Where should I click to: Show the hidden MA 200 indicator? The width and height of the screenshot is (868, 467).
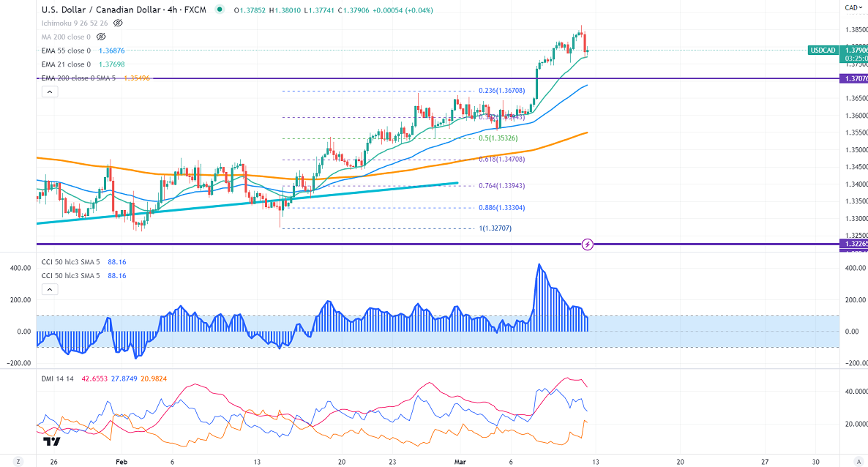pos(102,37)
